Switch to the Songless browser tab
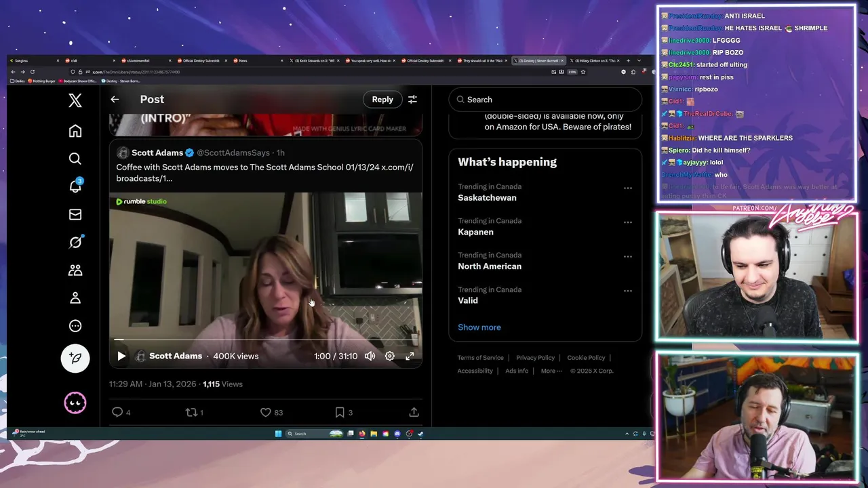Viewport: 868px width, 488px height. click(33, 61)
